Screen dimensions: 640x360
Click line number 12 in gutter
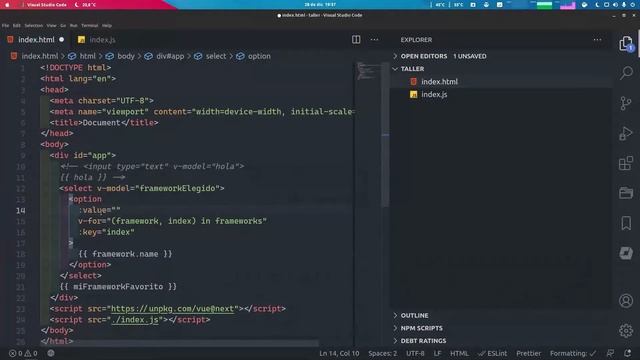pyautogui.click(x=21, y=188)
